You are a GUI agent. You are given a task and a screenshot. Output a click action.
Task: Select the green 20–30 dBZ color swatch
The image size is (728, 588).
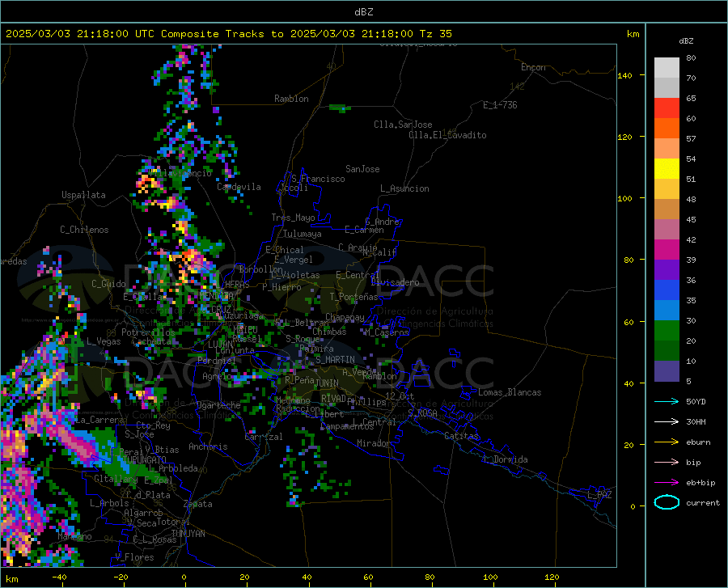pyautogui.click(x=667, y=331)
